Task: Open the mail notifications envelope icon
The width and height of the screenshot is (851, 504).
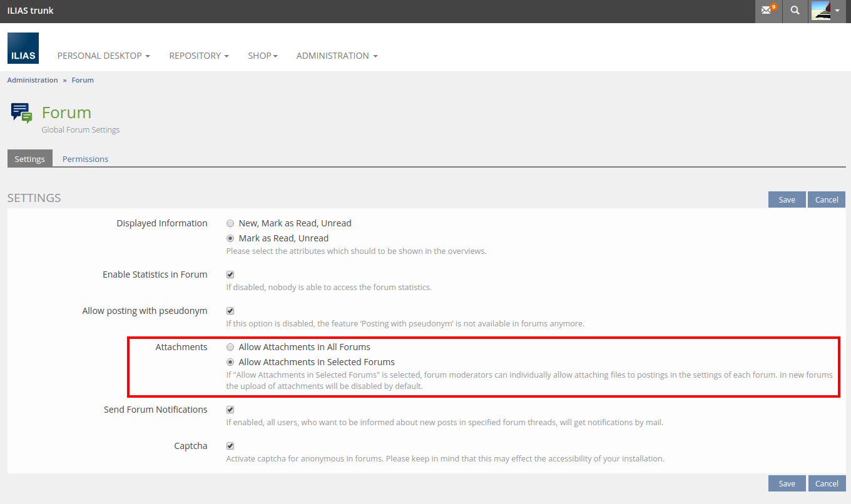Action: click(x=768, y=11)
